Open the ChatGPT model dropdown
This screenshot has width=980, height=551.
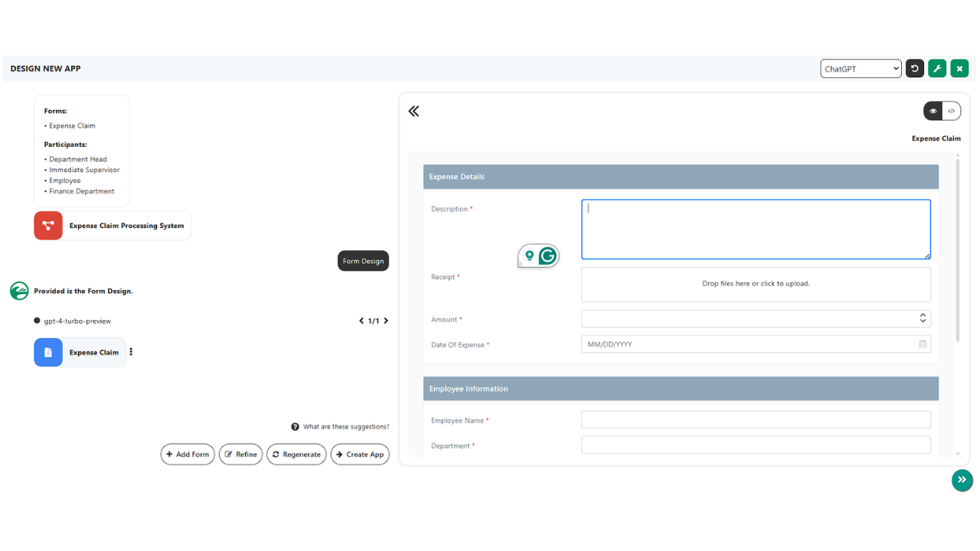[x=861, y=69]
